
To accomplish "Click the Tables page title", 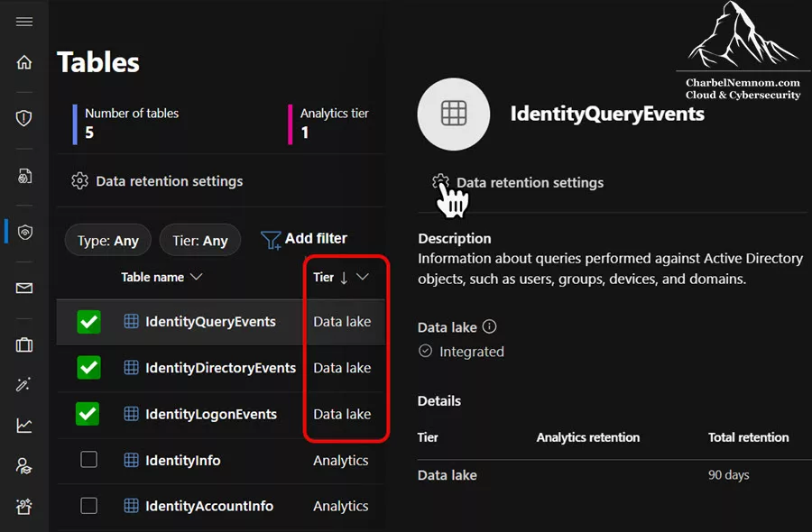I will pos(98,62).
